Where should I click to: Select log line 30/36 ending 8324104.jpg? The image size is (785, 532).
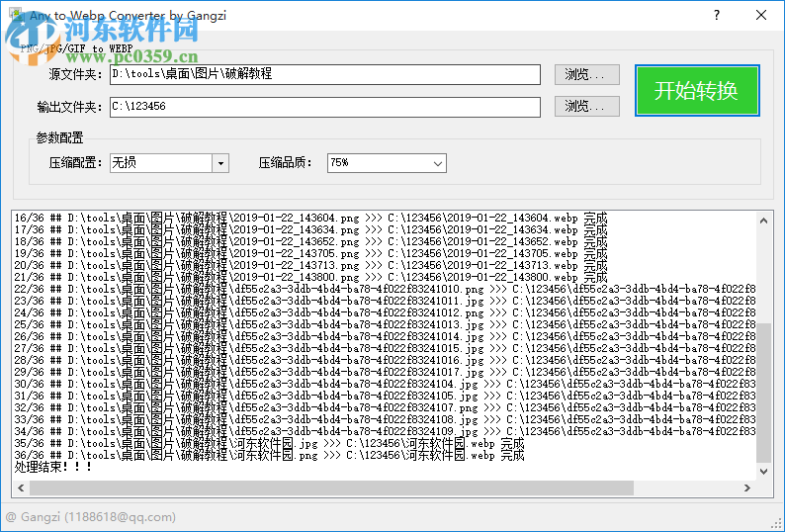pyautogui.click(x=385, y=385)
